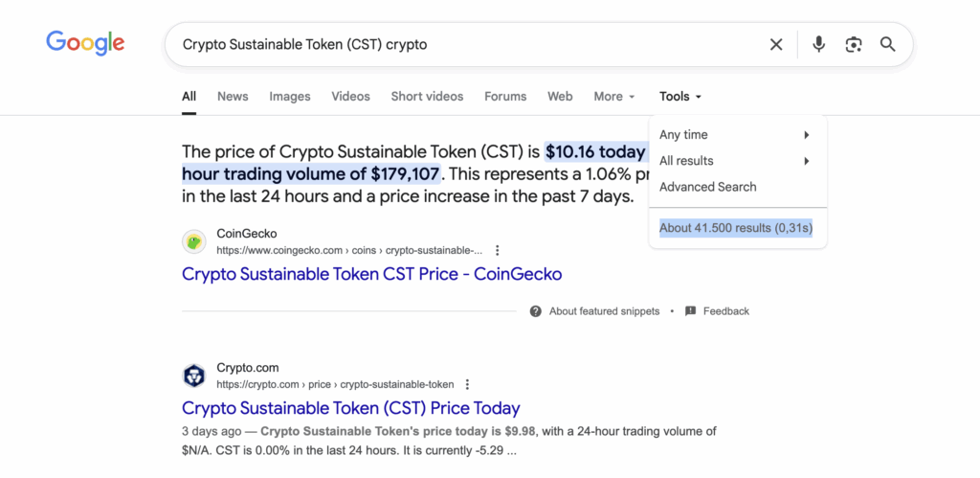Switch to the Short videos tab
The height and width of the screenshot is (478, 980).
tap(427, 97)
